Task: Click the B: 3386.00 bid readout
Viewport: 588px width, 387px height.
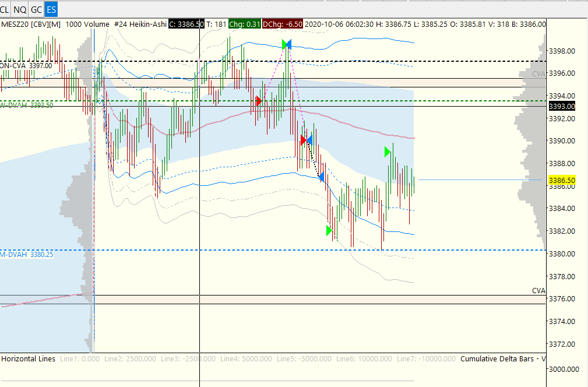Action: tap(529, 24)
